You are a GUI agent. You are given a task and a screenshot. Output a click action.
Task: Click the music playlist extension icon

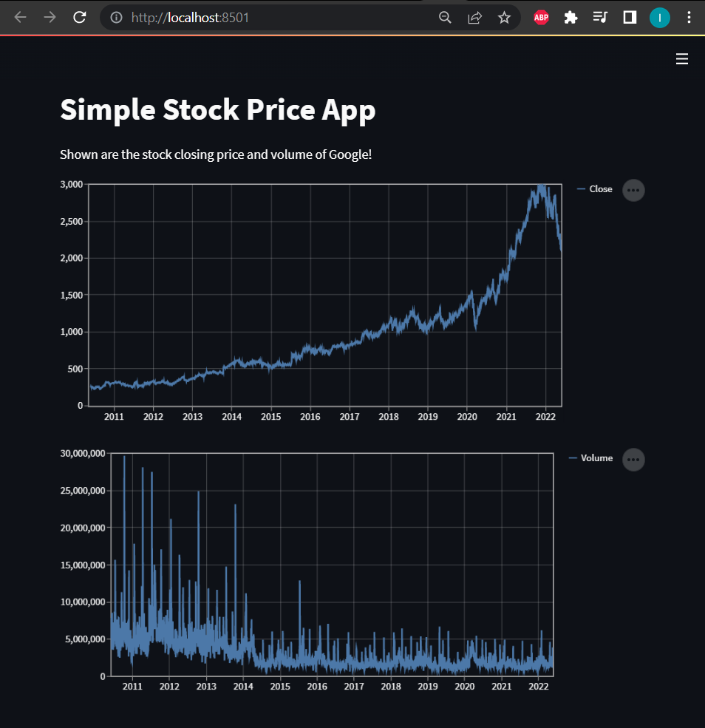point(600,17)
